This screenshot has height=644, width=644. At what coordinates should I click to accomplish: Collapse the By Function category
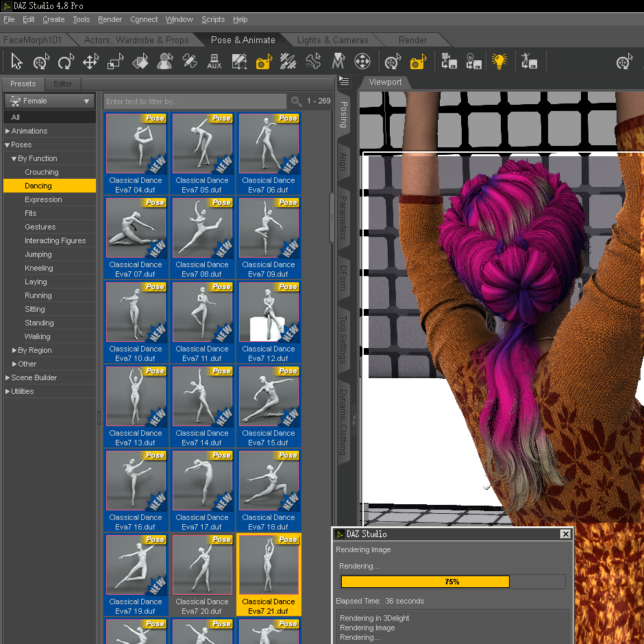tap(14, 158)
